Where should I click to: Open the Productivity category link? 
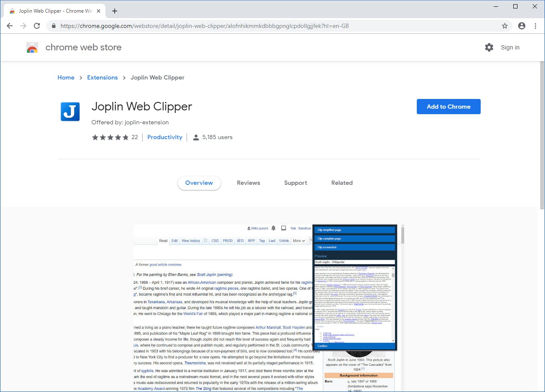coord(165,137)
